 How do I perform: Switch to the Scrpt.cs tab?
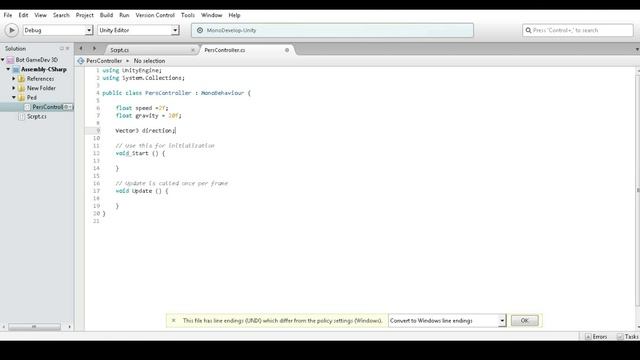[120, 50]
